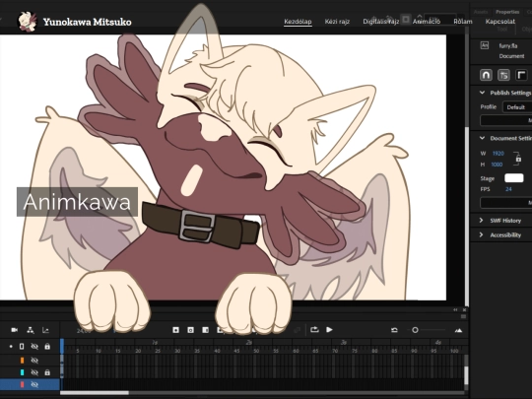This screenshot has width=532, height=399.
Task: Click the loop playback icon
Action: [x=314, y=329]
